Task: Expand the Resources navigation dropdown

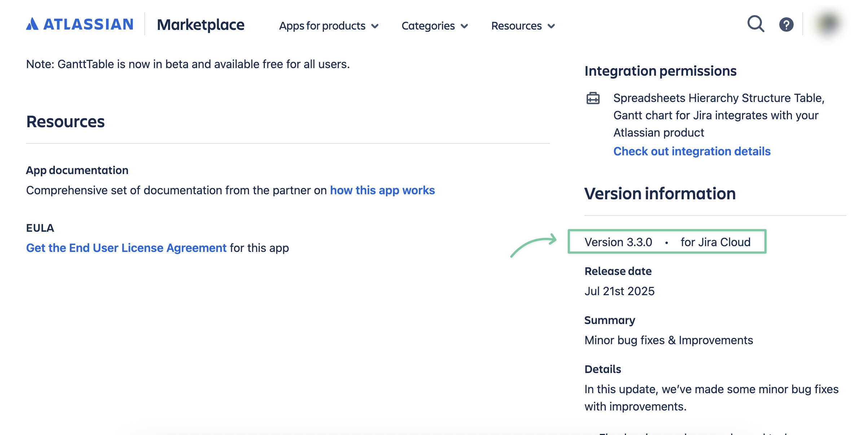Action: point(523,26)
